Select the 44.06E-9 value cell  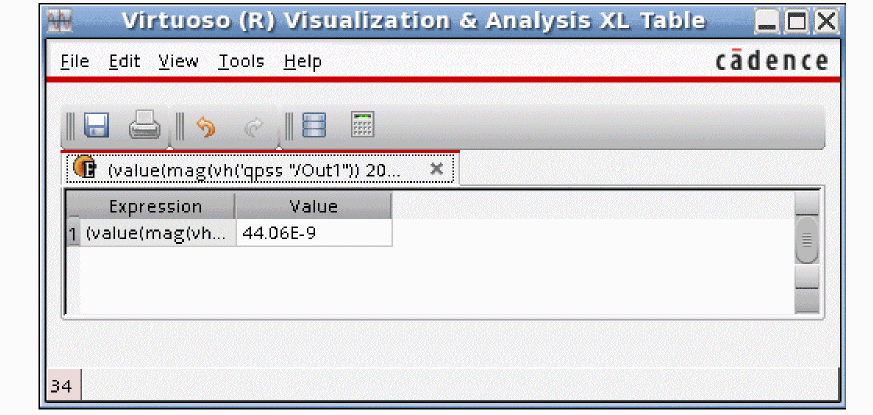point(313,233)
